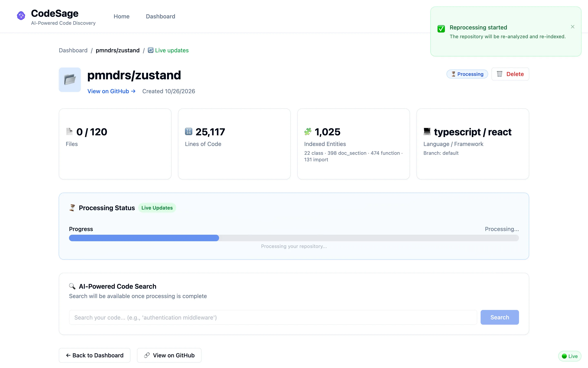Go to Dashboard via breadcrumb link

coord(73,50)
